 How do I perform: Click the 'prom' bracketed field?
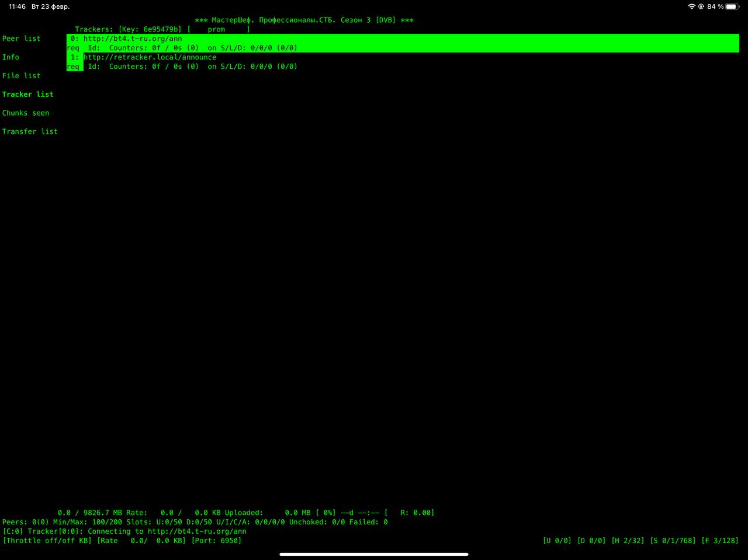219,29
